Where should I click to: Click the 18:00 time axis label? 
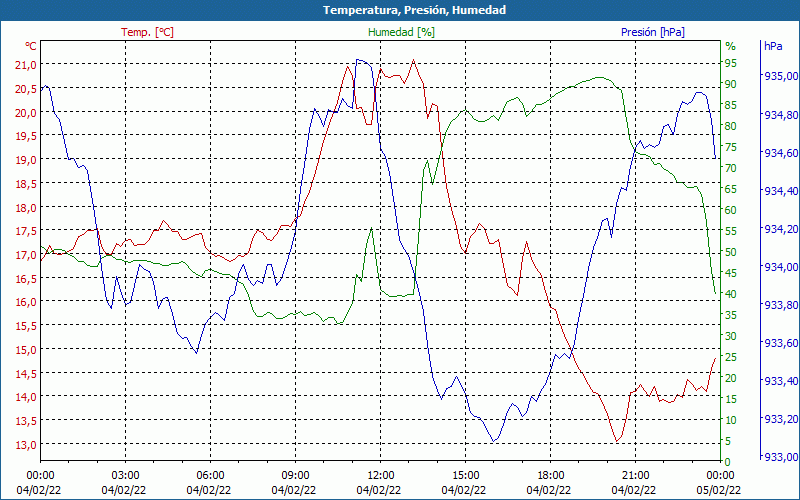pyautogui.click(x=551, y=476)
